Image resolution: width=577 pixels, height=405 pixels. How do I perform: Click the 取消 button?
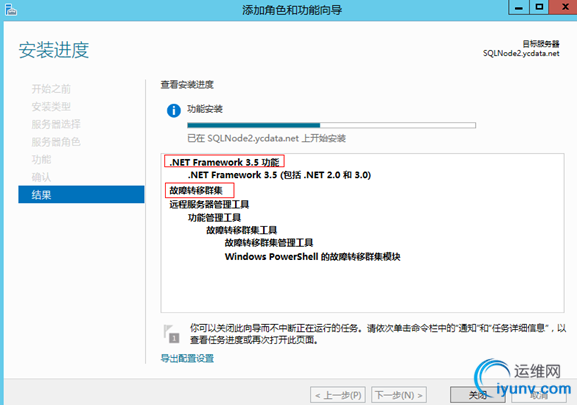[539, 395]
